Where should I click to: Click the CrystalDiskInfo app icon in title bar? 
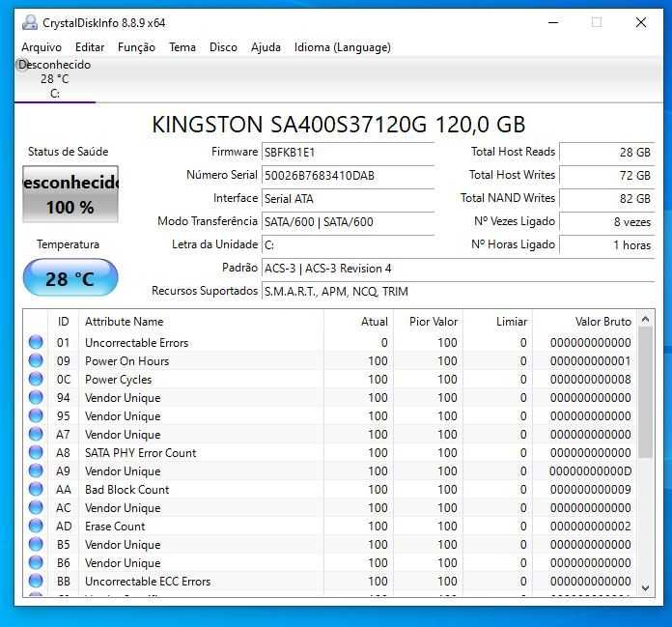(30, 22)
